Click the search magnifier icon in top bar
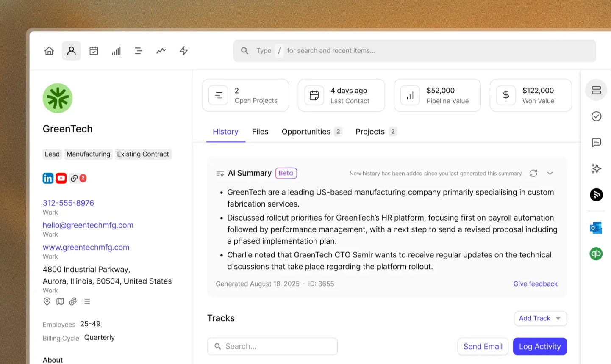 tap(244, 51)
